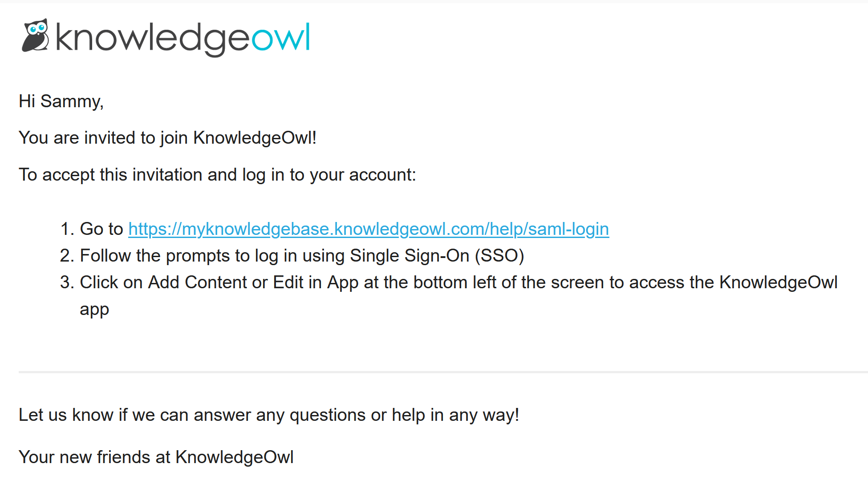The width and height of the screenshot is (868, 500).
Task: Click the list number 3 marker
Action: (67, 283)
